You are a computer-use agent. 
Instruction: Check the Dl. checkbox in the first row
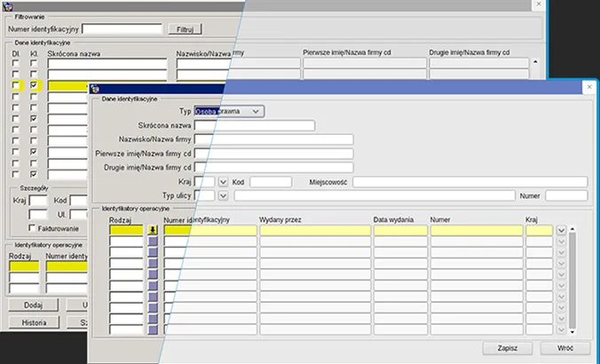(x=15, y=63)
